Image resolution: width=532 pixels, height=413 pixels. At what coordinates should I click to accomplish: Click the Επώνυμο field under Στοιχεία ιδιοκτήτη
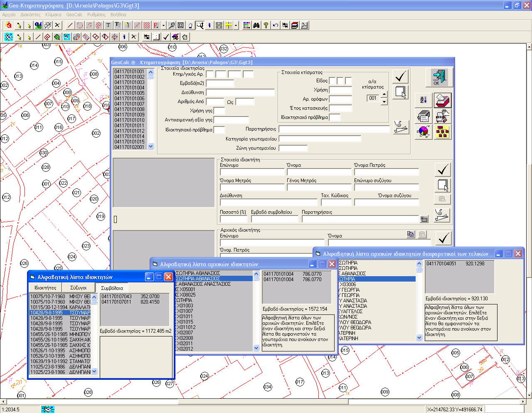pos(252,172)
